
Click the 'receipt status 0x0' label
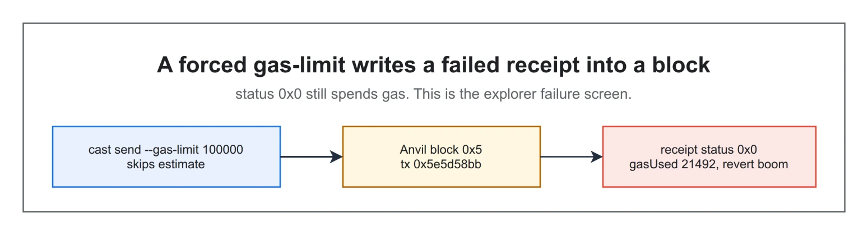[x=709, y=150]
